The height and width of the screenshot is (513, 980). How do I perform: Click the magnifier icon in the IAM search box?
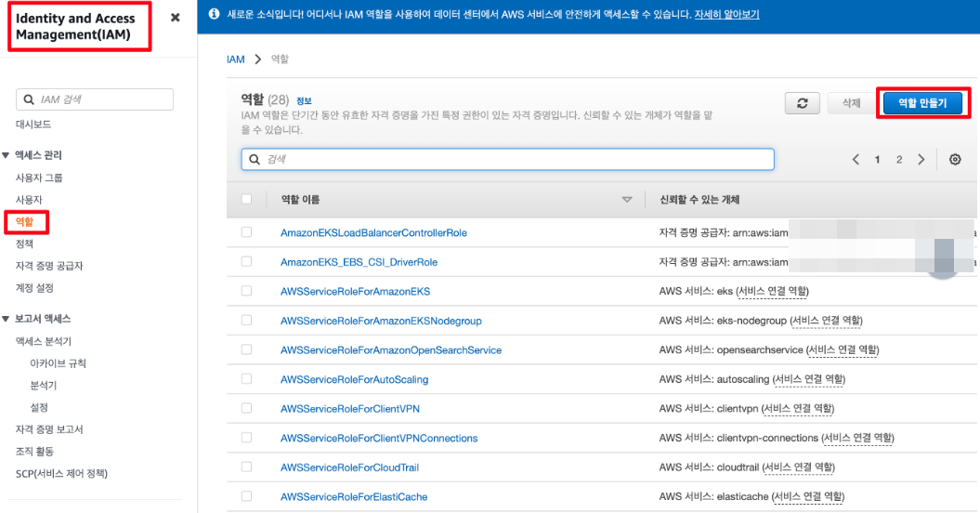(x=29, y=99)
